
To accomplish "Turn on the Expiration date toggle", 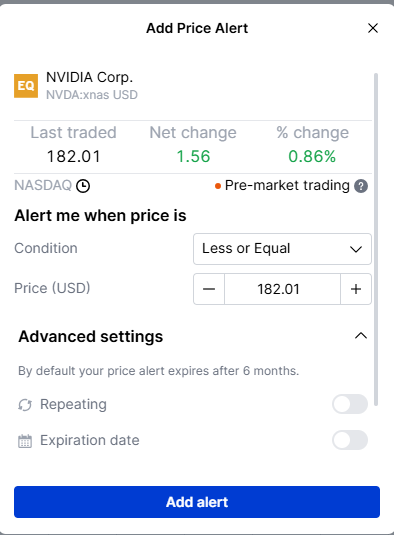I will coord(350,440).
